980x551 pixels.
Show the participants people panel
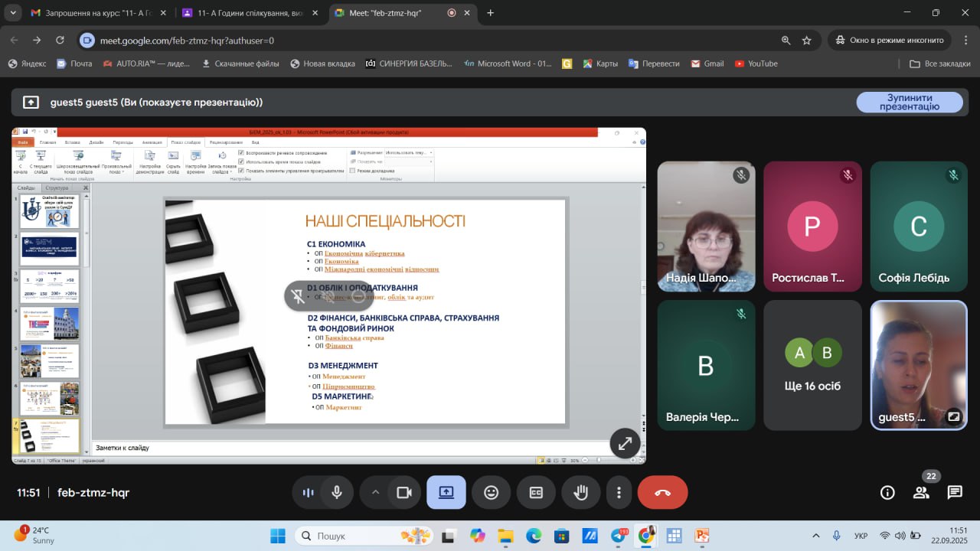click(921, 493)
